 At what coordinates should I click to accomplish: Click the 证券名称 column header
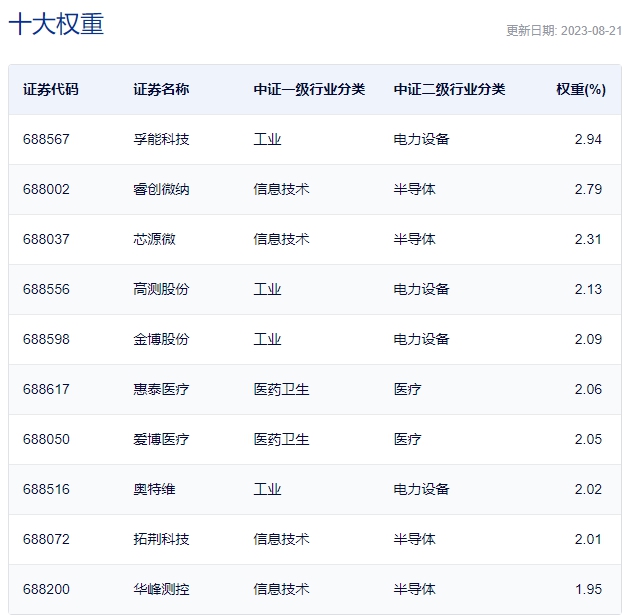tap(161, 89)
